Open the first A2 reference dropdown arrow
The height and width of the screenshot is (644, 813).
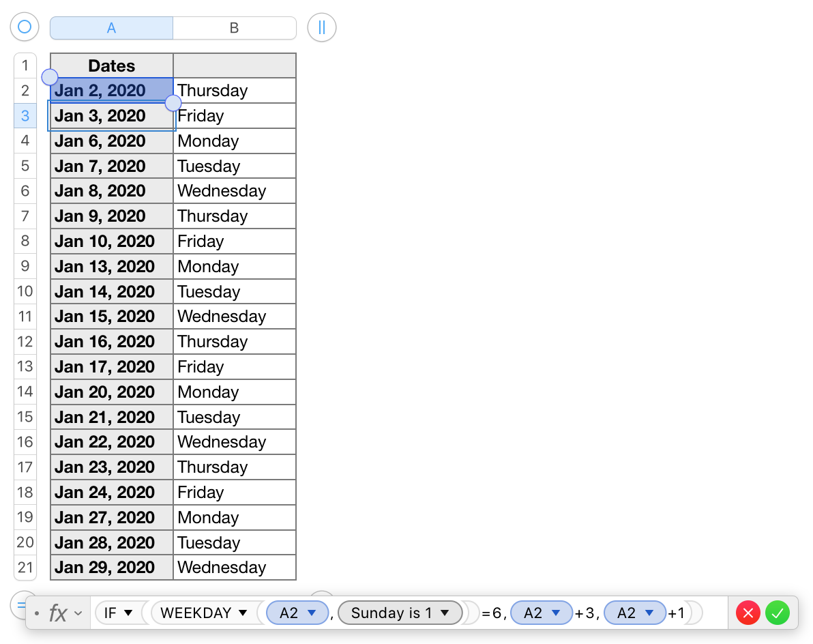pyautogui.click(x=312, y=613)
